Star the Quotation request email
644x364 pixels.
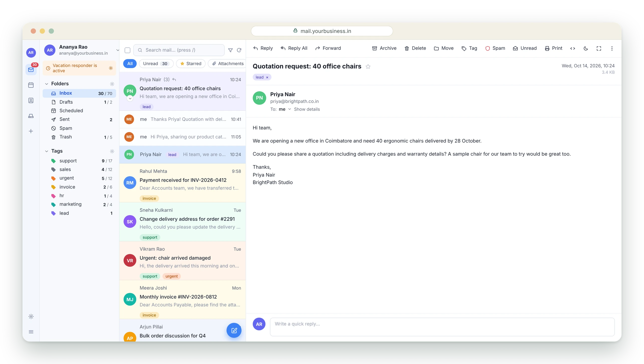(368, 67)
